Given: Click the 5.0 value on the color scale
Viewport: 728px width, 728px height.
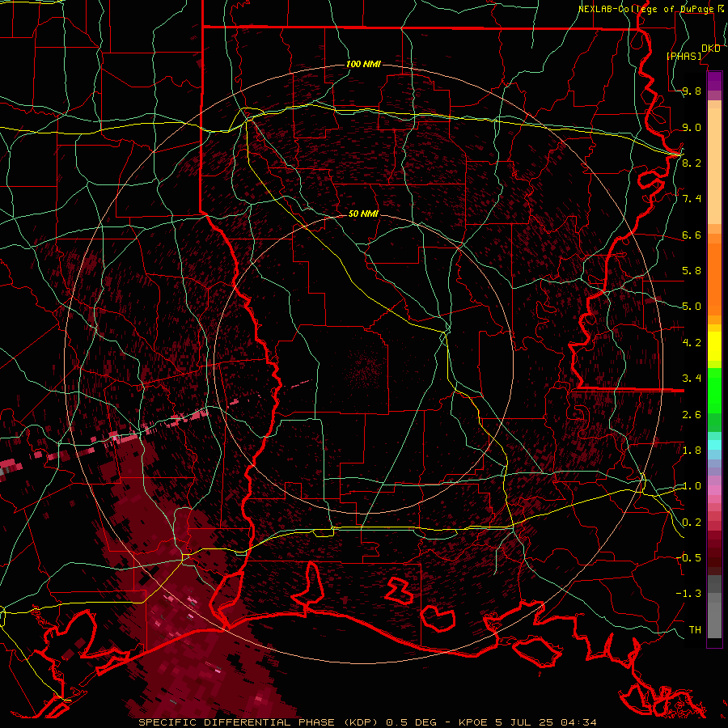Looking at the screenshot, I should coord(692,307).
